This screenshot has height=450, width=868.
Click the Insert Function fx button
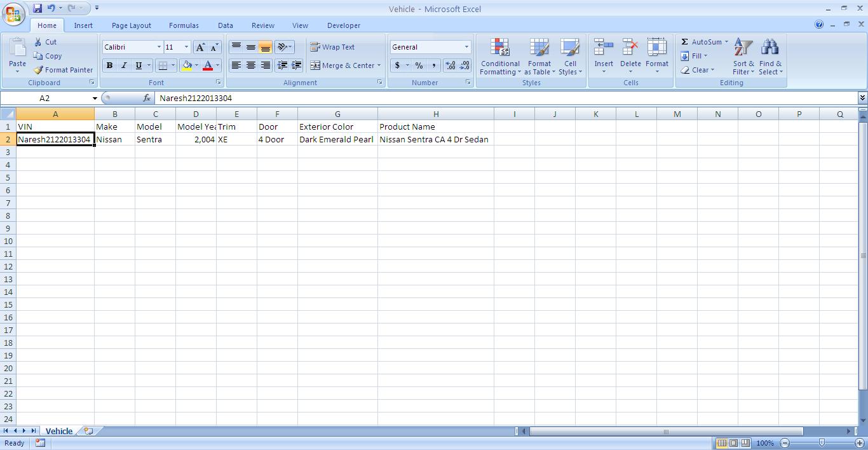(x=147, y=99)
